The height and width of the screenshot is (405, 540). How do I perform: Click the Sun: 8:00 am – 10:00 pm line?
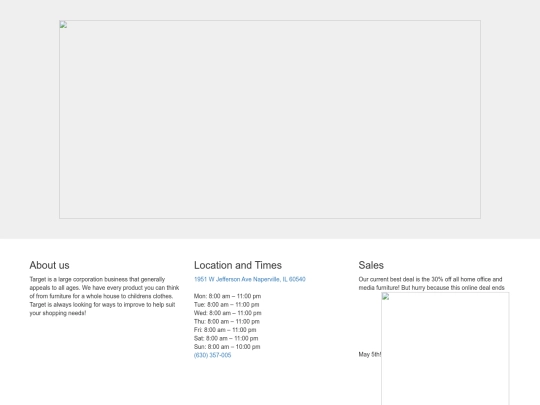(227, 347)
